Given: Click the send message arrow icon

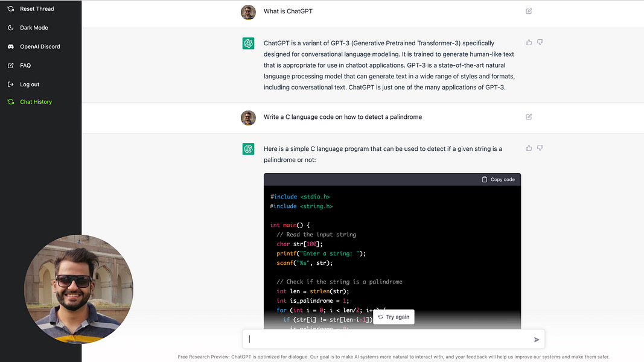Looking at the screenshot, I should (537, 340).
